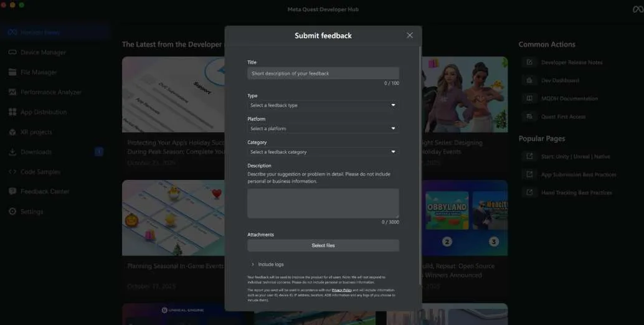Viewport: 644px width, 325px height.
Task: Open the Code Samples tab label
Action: (40, 172)
